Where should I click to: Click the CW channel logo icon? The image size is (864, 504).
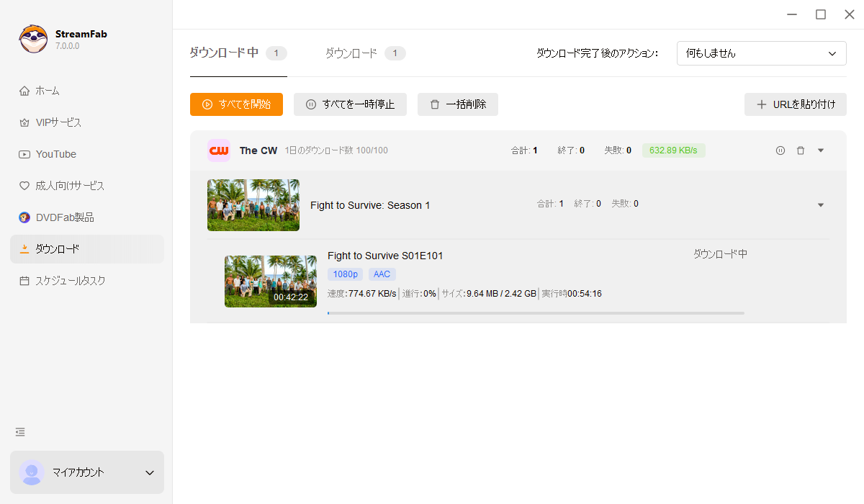coord(219,150)
